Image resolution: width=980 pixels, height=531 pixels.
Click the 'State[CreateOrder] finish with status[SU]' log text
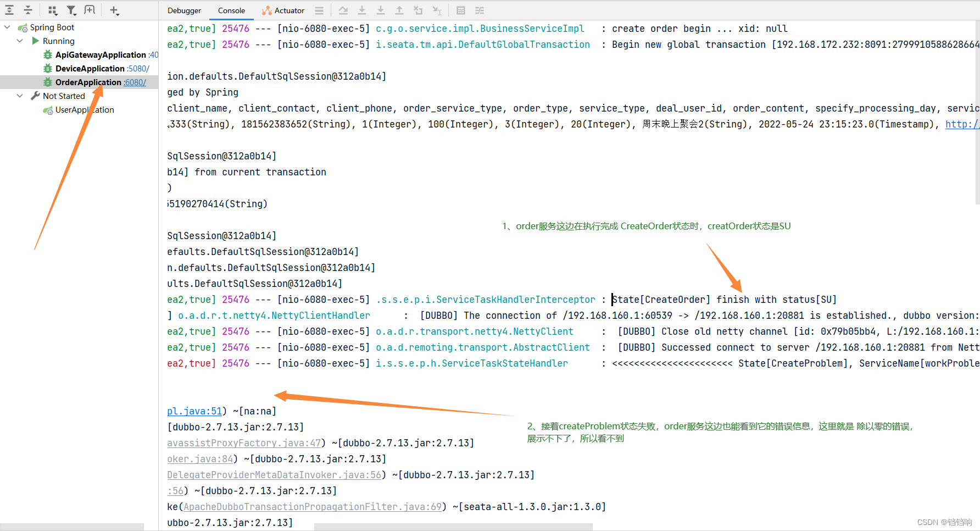click(724, 300)
